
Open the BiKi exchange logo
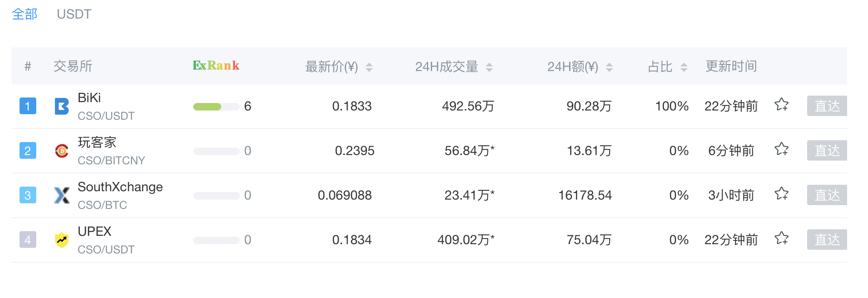[62, 106]
